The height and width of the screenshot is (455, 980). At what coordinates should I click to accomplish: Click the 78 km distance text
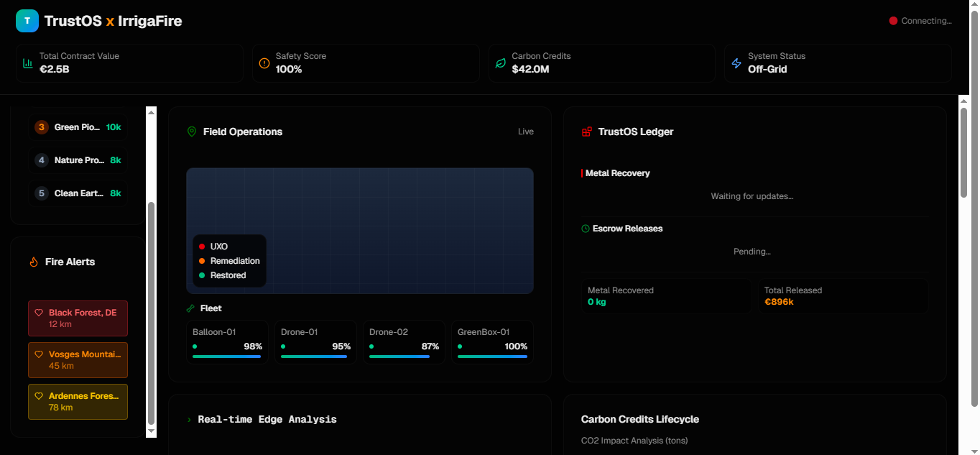(x=61, y=408)
